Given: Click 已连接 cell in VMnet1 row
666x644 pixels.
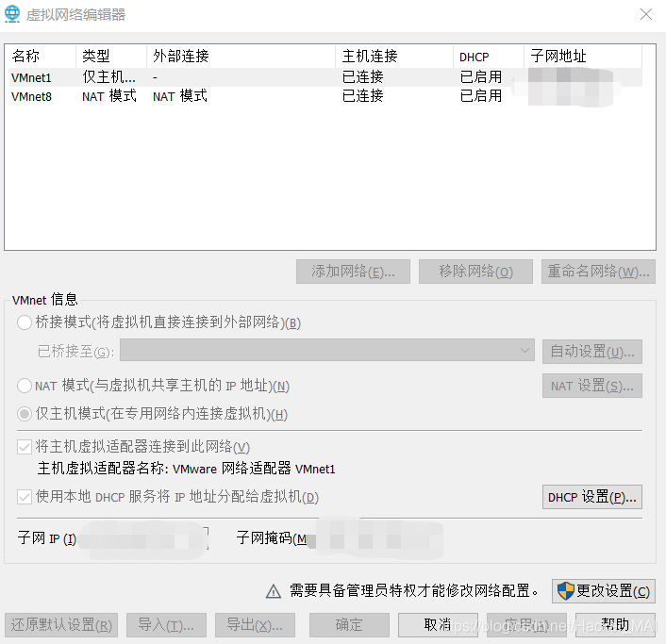Looking at the screenshot, I should 363,77.
